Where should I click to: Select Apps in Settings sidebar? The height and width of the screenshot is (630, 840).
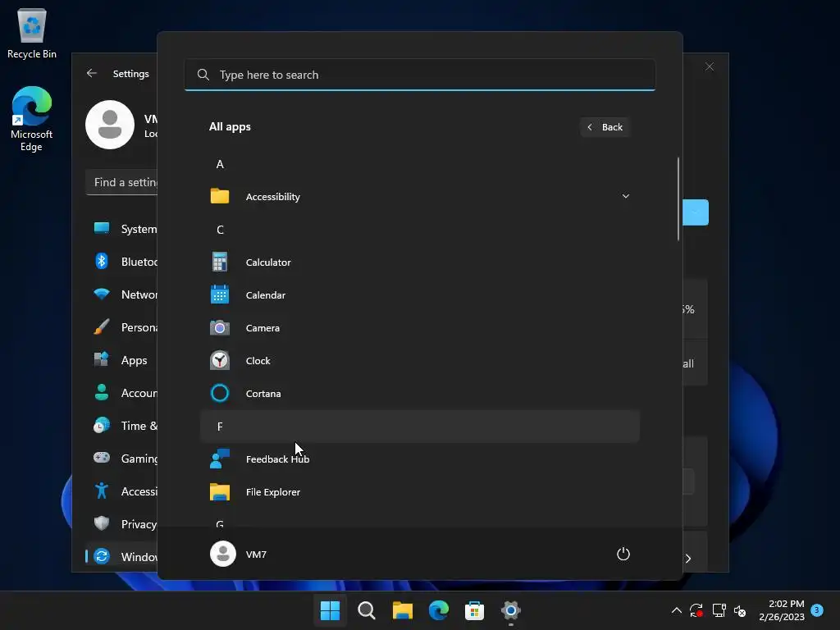(x=121, y=360)
